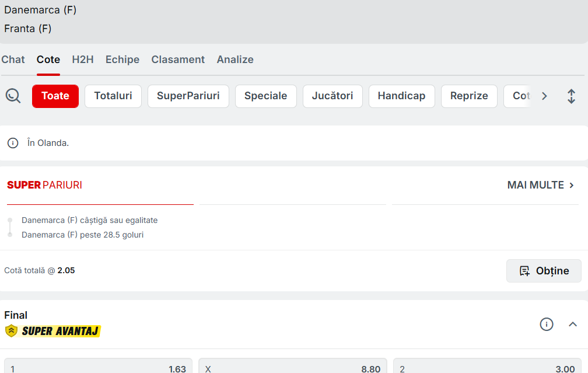Open MAI MULTE super bets
The width and height of the screenshot is (588, 373).
pyautogui.click(x=541, y=185)
